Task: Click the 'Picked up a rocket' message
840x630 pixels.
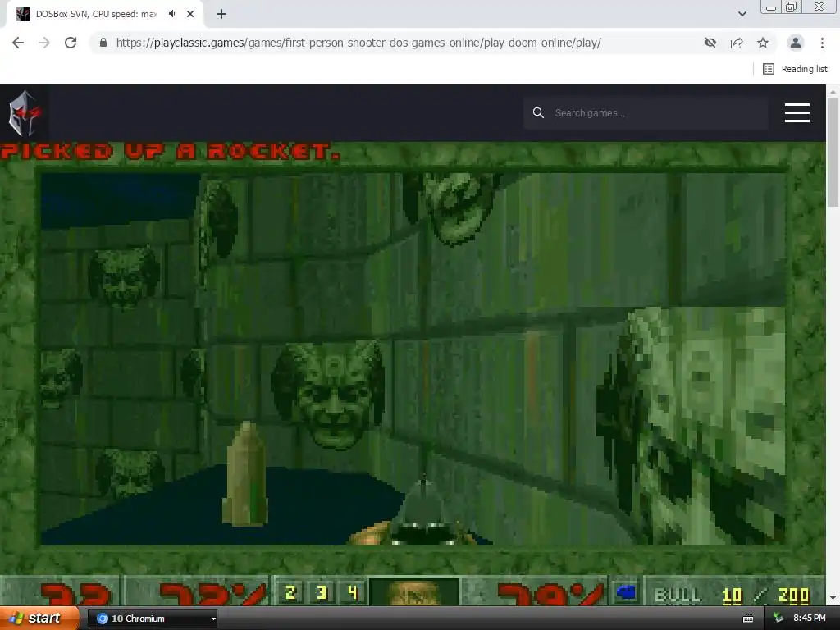Action: (171, 151)
